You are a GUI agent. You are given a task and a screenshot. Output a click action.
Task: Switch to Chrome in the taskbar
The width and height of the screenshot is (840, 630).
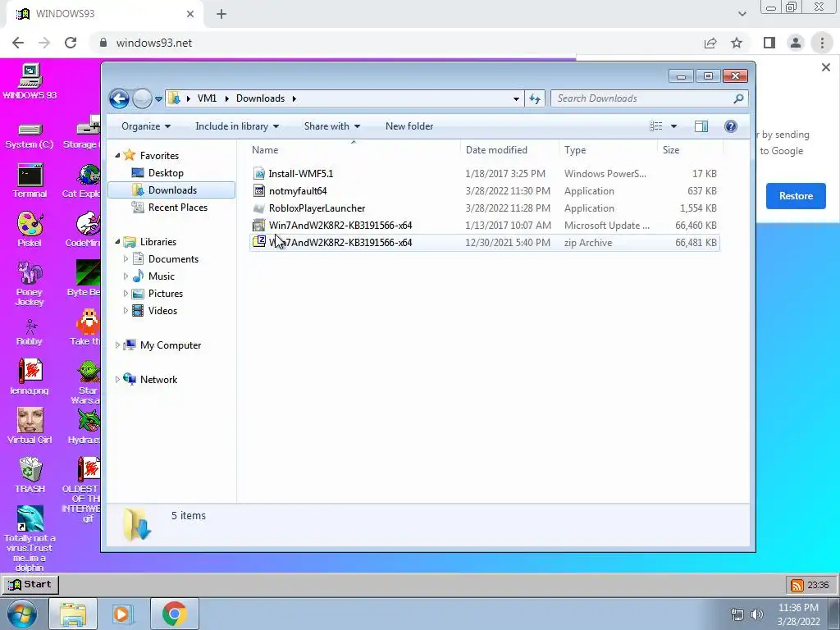coord(174,614)
